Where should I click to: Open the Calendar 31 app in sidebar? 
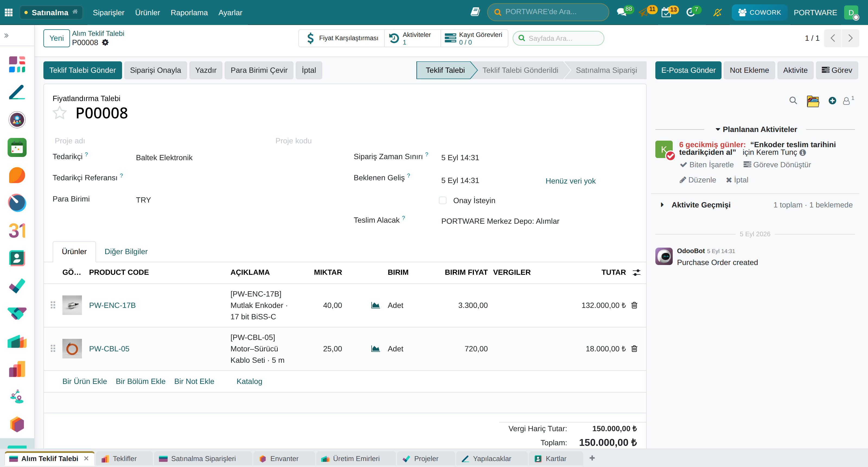pos(17,230)
